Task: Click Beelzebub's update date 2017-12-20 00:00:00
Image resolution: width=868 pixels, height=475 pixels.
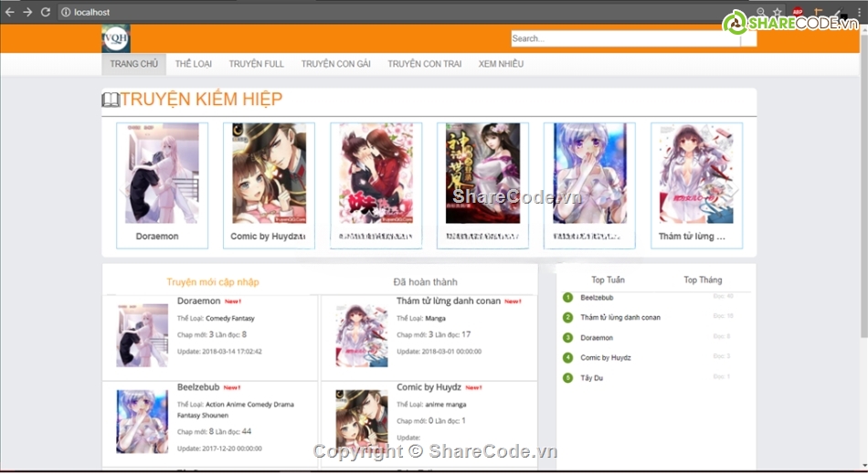Action: coord(232,449)
